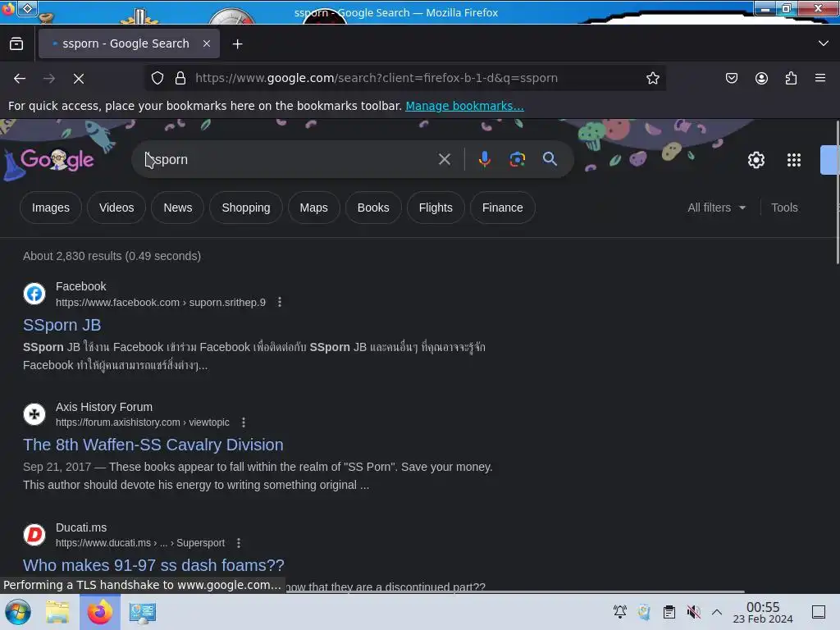Click the magnifier search button

[x=550, y=159]
